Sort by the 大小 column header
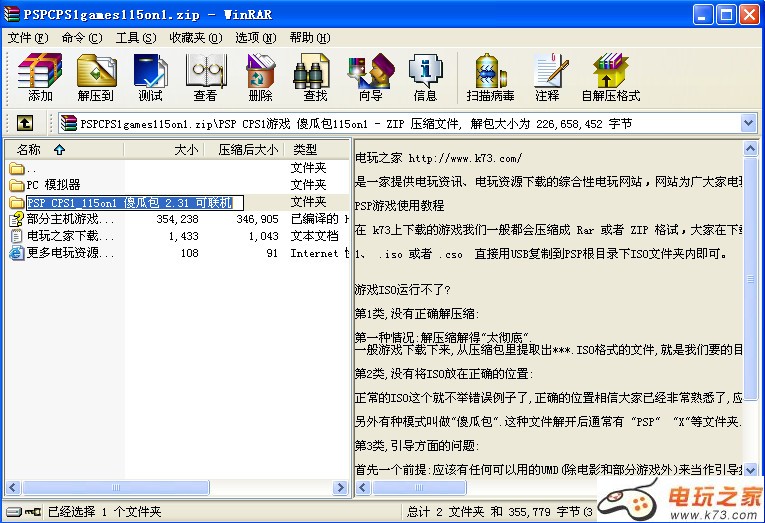The height and width of the screenshot is (523, 765). (x=163, y=149)
